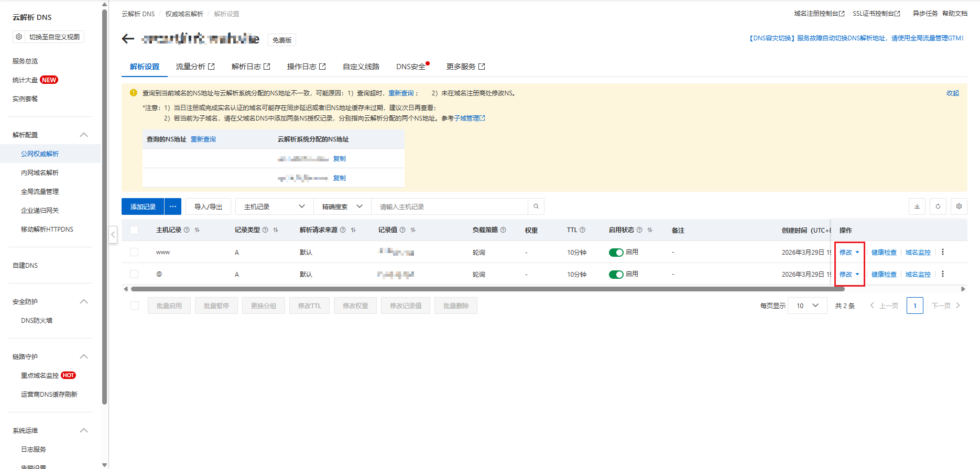The image size is (980, 469).
Task: Open more actions menu for www record
Action: pyautogui.click(x=942, y=252)
